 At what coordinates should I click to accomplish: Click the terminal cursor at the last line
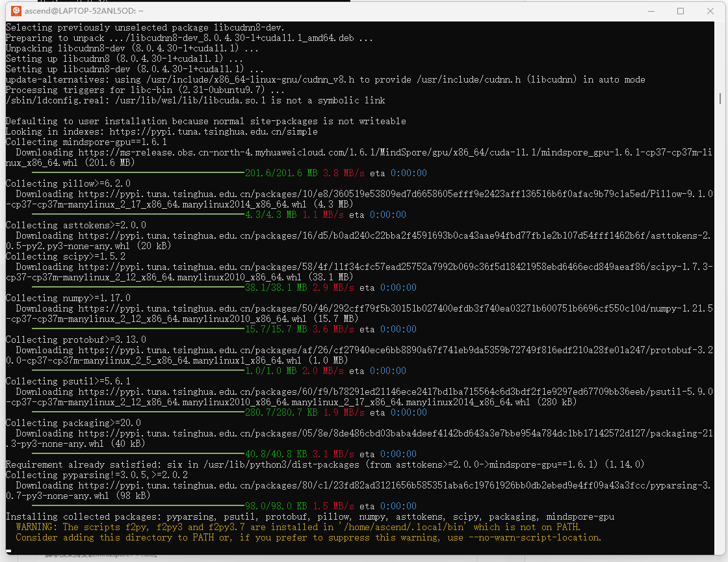(x=8, y=552)
